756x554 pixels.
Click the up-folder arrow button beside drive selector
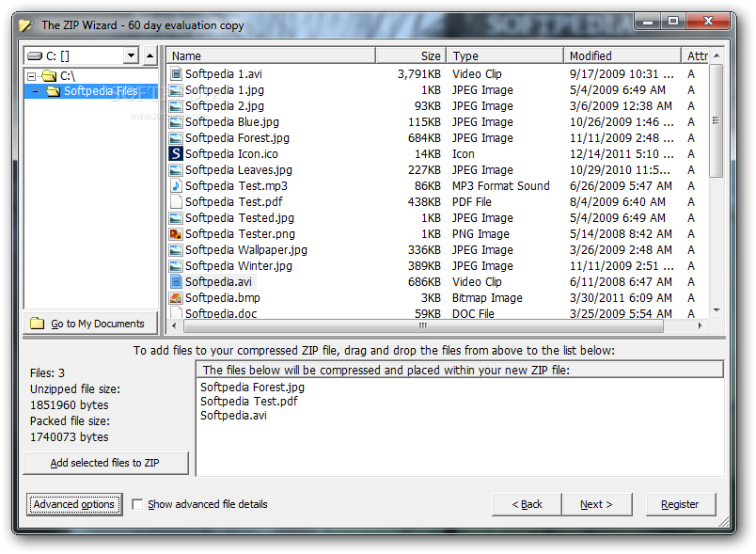coord(150,55)
